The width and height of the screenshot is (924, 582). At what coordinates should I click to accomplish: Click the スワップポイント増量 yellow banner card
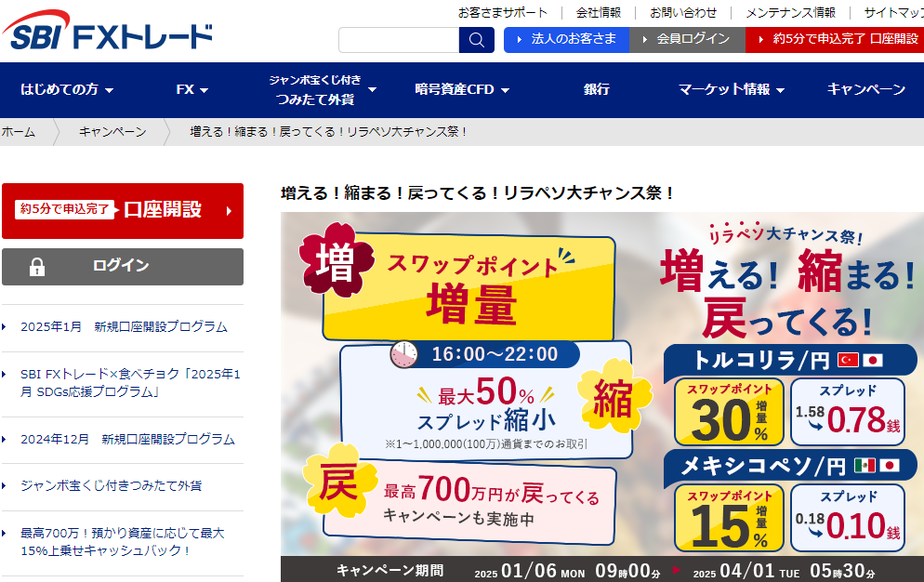coord(469,288)
